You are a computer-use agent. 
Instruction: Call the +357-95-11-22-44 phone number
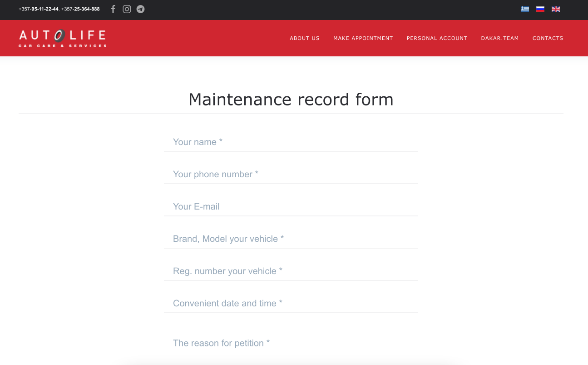(39, 9)
